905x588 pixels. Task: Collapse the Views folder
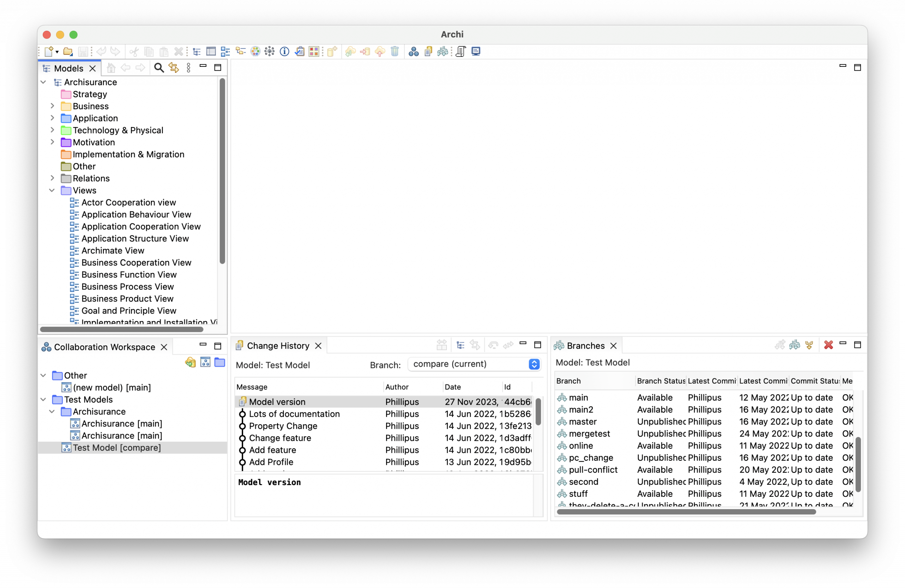[52, 191]
